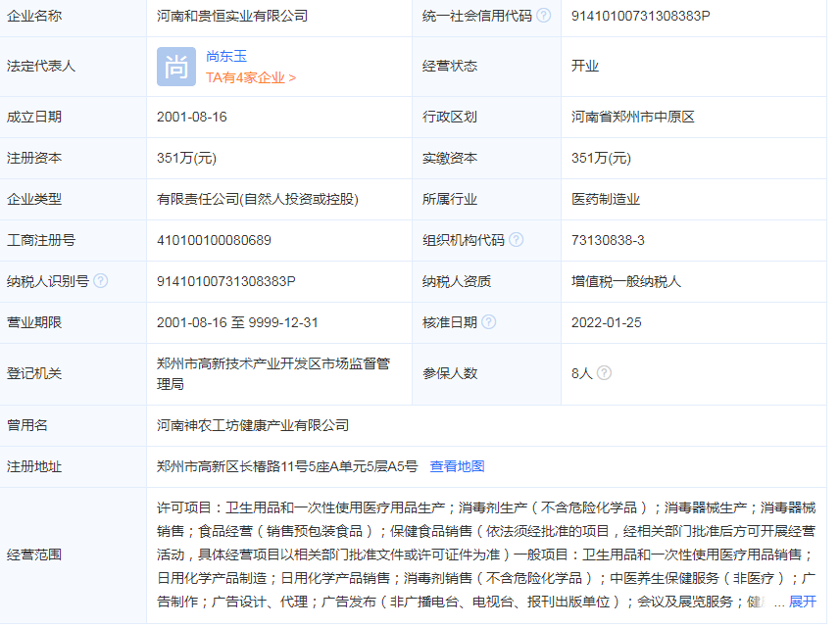Click help icon beside 组织机构代码
Viewport: 840px width, 627px height.
pos(516,239)
